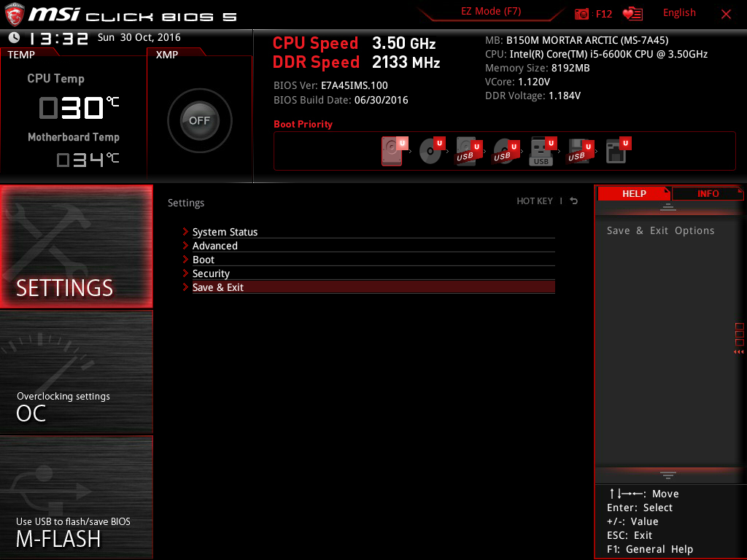
Task: Click Save & Exit Options help text
Action: point(660,230)
